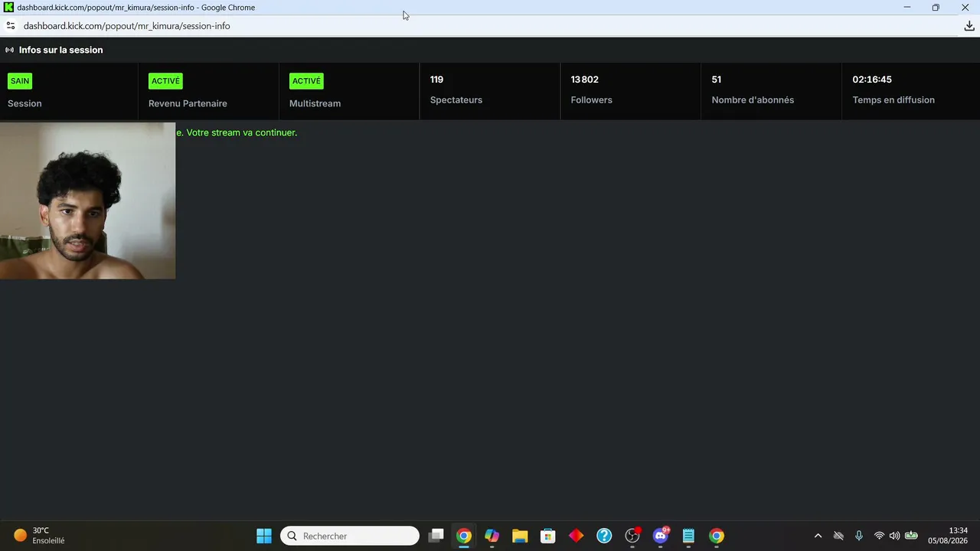The height and width of the screenshot is (551, 980).
Task: Click the 'Followers' label
Action: pos(591,99)
